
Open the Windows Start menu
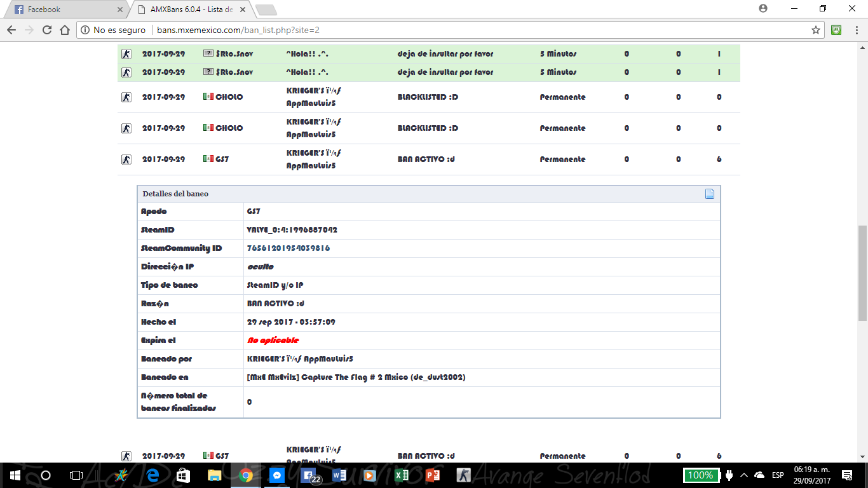15,475
